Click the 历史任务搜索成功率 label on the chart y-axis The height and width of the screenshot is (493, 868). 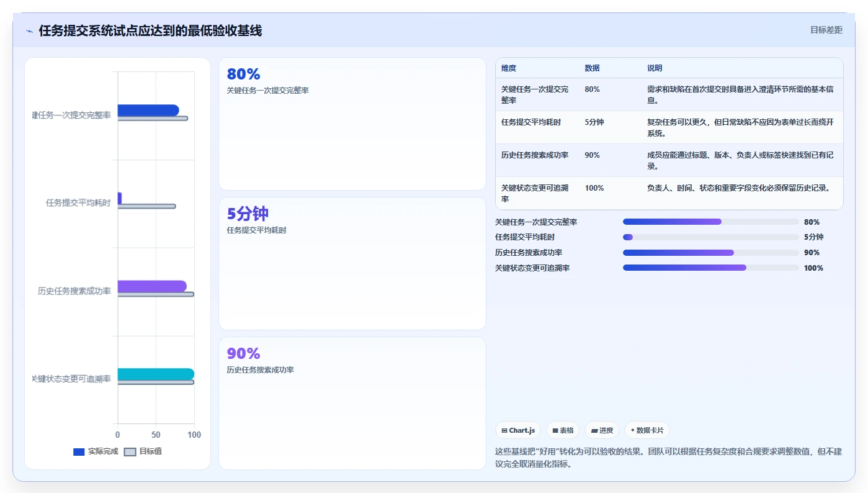click(x=74, y=291)
